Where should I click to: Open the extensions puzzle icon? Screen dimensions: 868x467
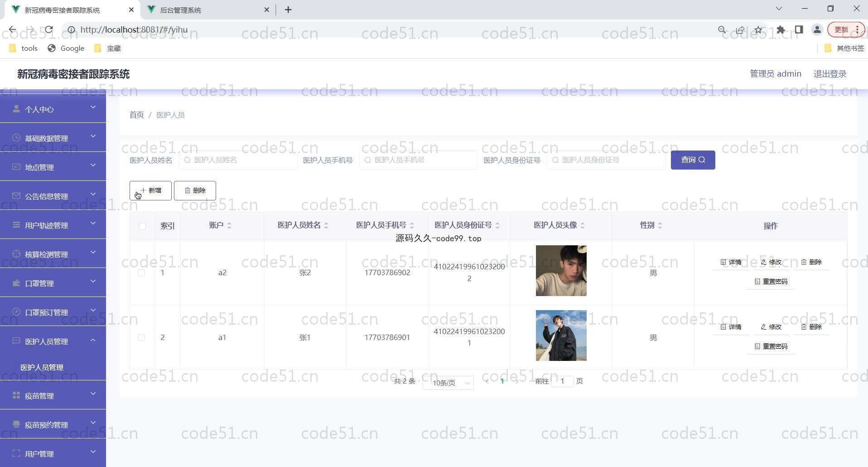click(781, 30)
